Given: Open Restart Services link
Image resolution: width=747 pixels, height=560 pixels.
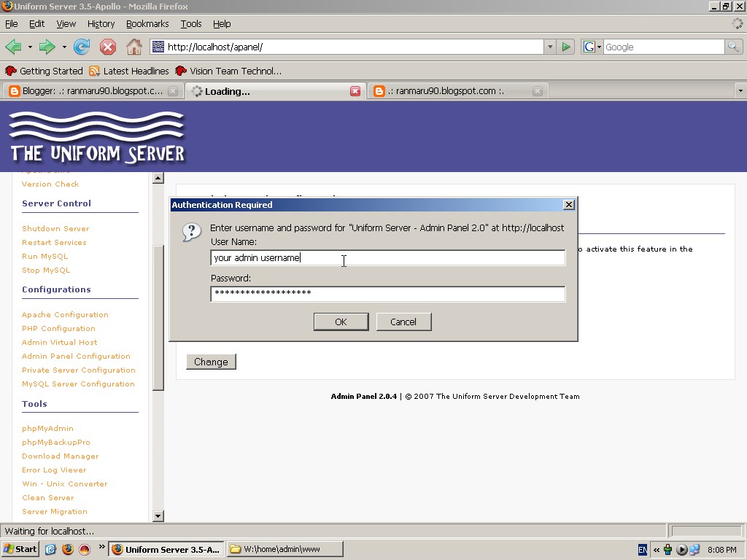Looking at the screenshot, I should pyautogui.click(x=54, y=242).
